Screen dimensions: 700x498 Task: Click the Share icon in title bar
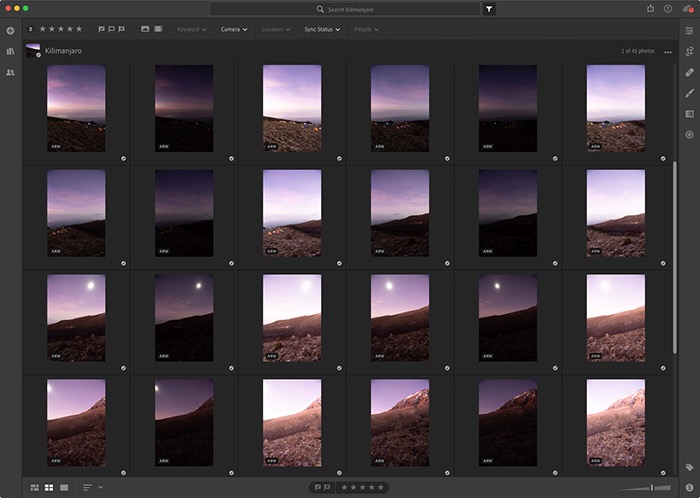(652, 8)
